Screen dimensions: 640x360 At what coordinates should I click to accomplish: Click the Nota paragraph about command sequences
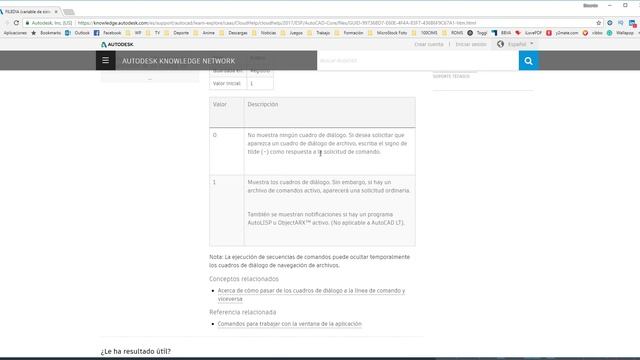point(309,261)
